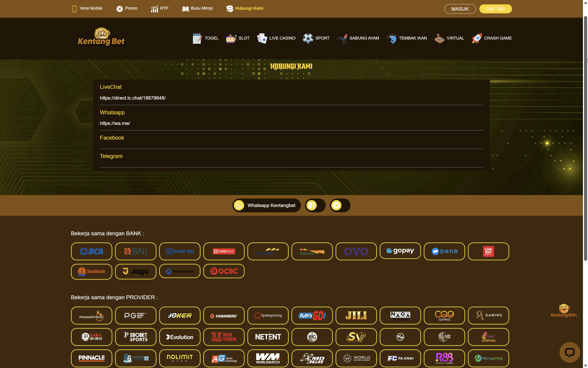Click the Telegram icon button
This screenshot has width=588, height=368.
340,205
